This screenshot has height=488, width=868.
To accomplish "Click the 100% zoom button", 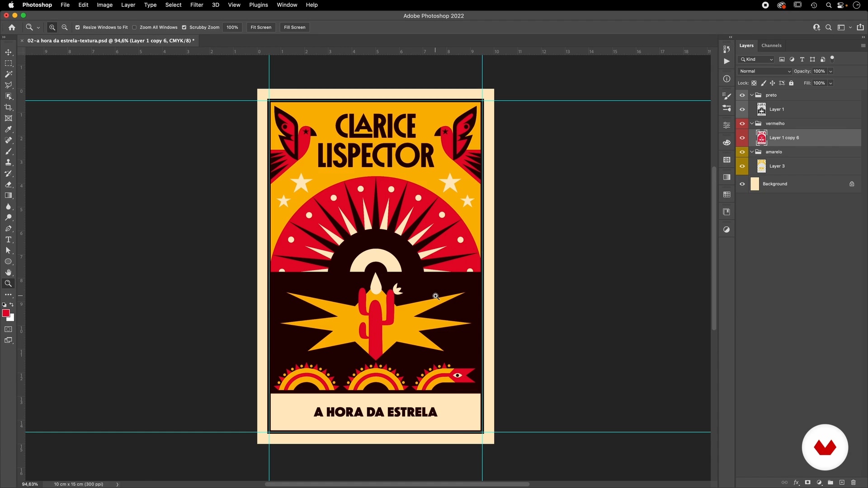I will point(232,28).
